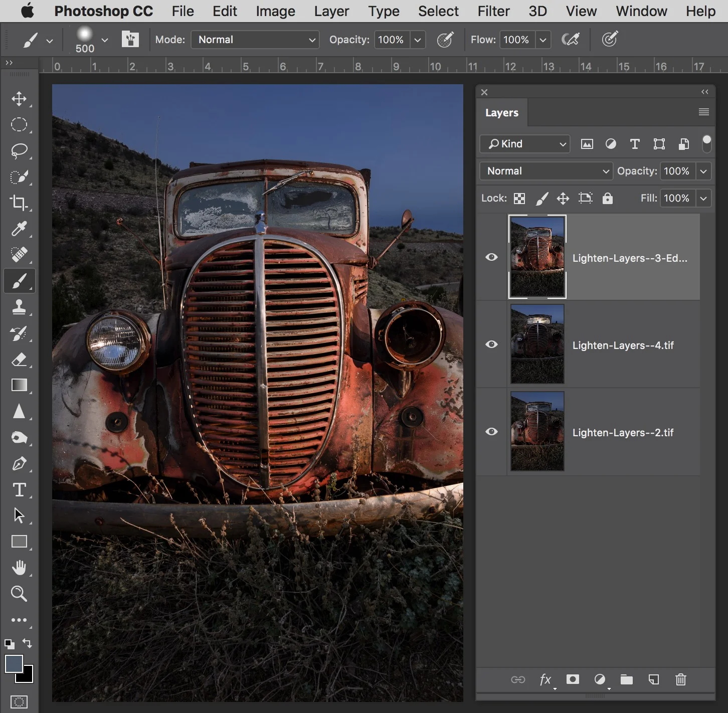Hide the Lighten-Layers--4.tif layer
Image resolution: width=728 pixels, height=713 pixels.
click(492, 344)
